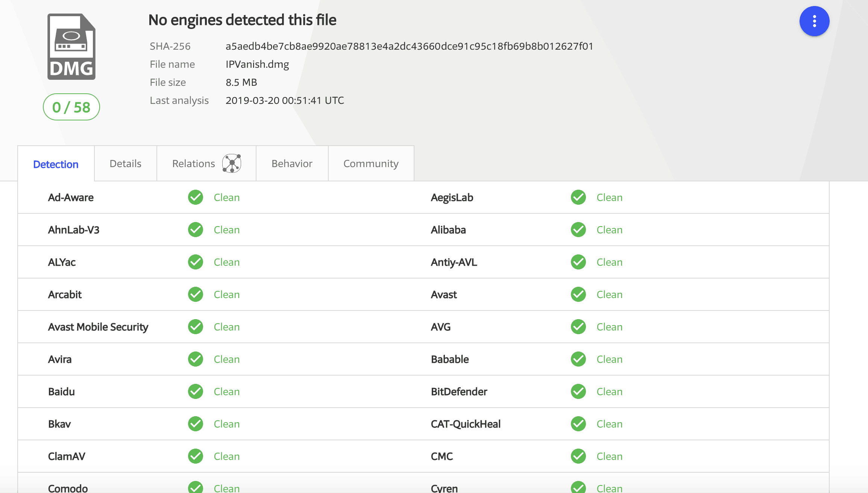
Task: Click the Last analysis field label
Action: [179, 100]
